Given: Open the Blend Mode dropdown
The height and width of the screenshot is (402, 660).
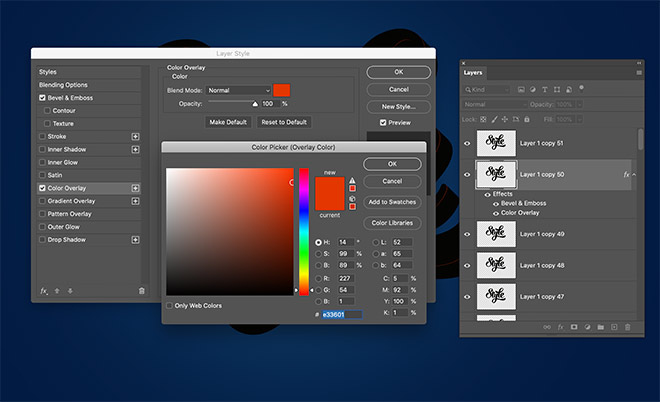Looking at the screenshot, I should pyautogui.click(x=239, y=90).
